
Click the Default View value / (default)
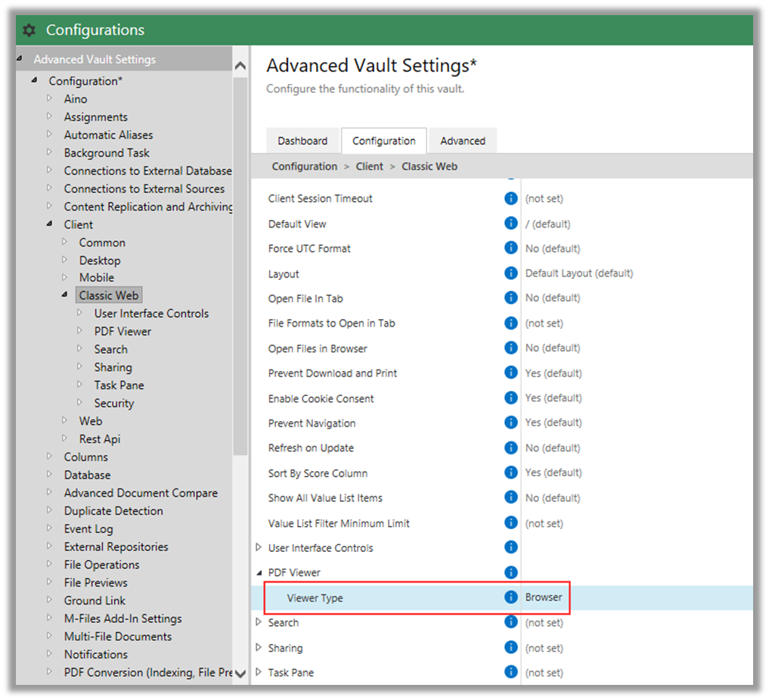coord(547,224)
